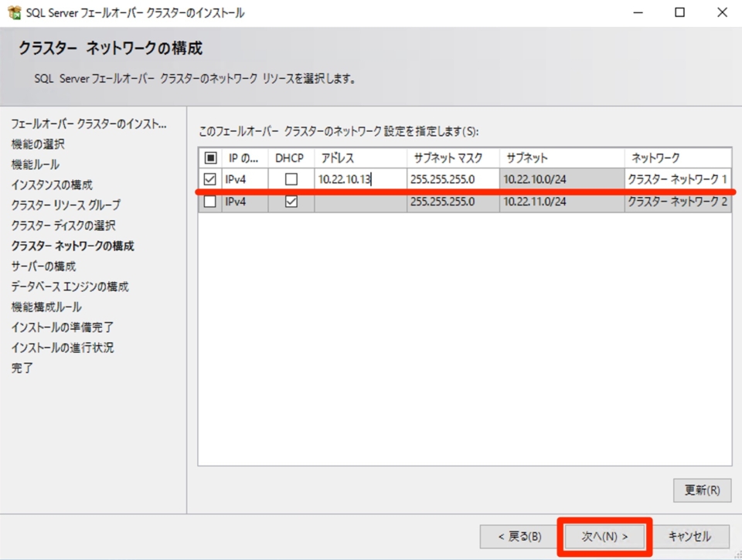Cancel setup with the キャンセル button
Viewport: 742px width, 560px height.
click(689, 536)
